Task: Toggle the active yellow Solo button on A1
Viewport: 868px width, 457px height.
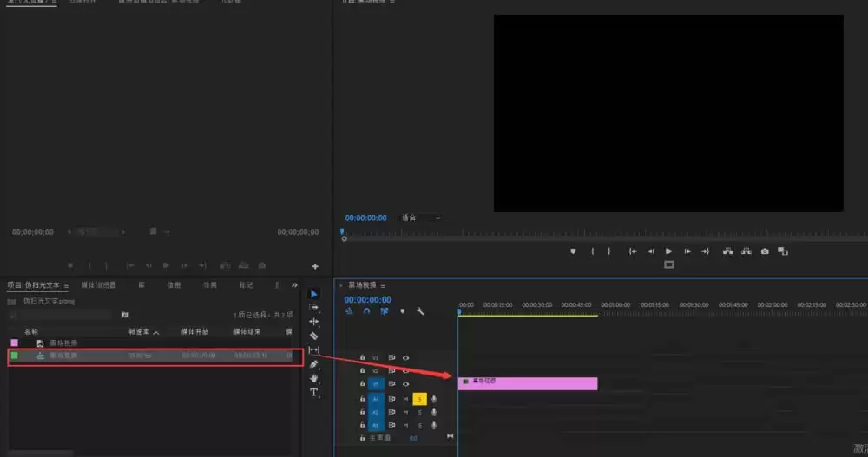Action: (x=419, y=399)
